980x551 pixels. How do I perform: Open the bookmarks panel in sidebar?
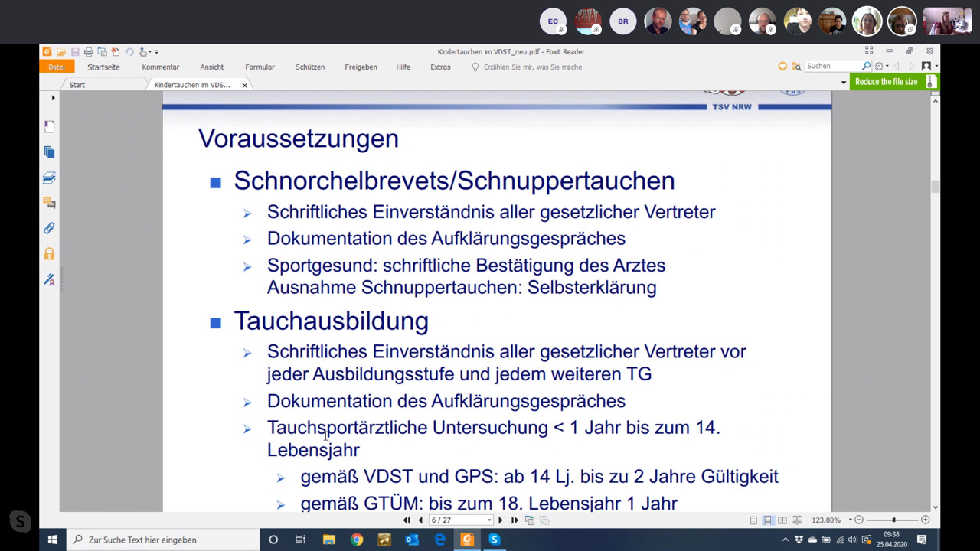(x=49, y=126)
